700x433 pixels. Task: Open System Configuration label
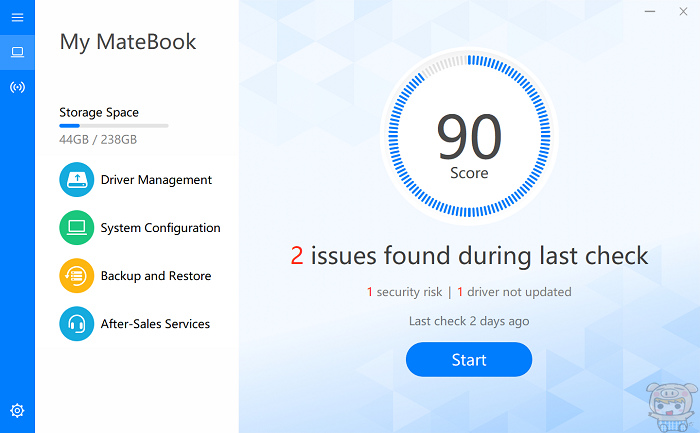pos(160,228)
